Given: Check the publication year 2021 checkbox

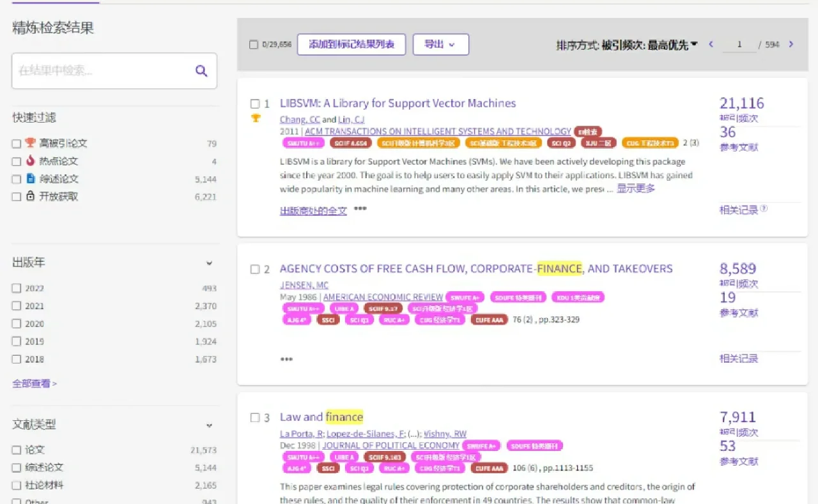Looking at the screenshot, I should [17, 306].
